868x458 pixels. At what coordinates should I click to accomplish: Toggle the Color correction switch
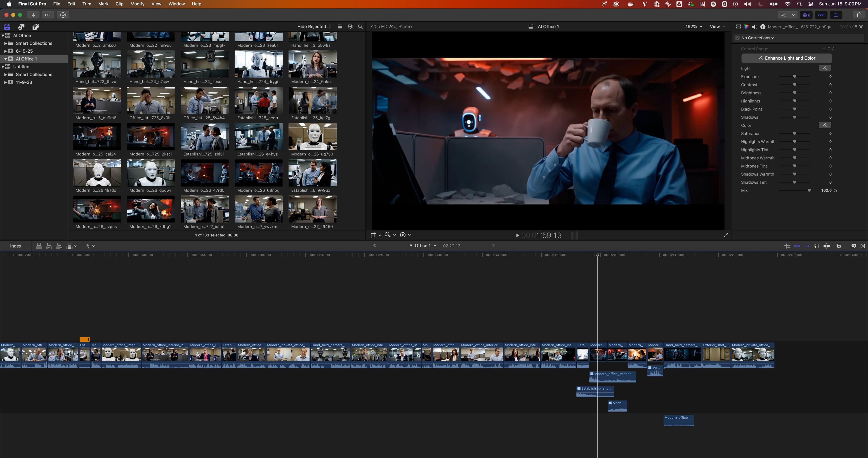point(825,125)
